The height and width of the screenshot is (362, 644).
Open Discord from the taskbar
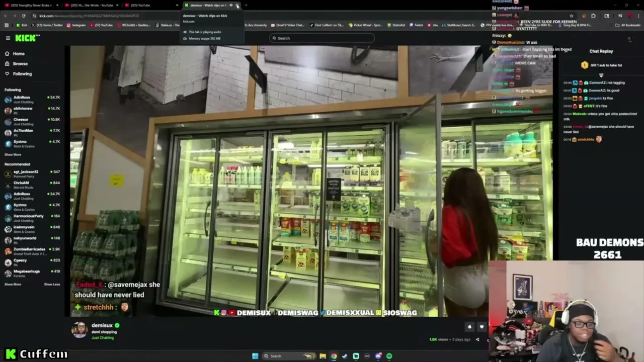click(378, 356)
